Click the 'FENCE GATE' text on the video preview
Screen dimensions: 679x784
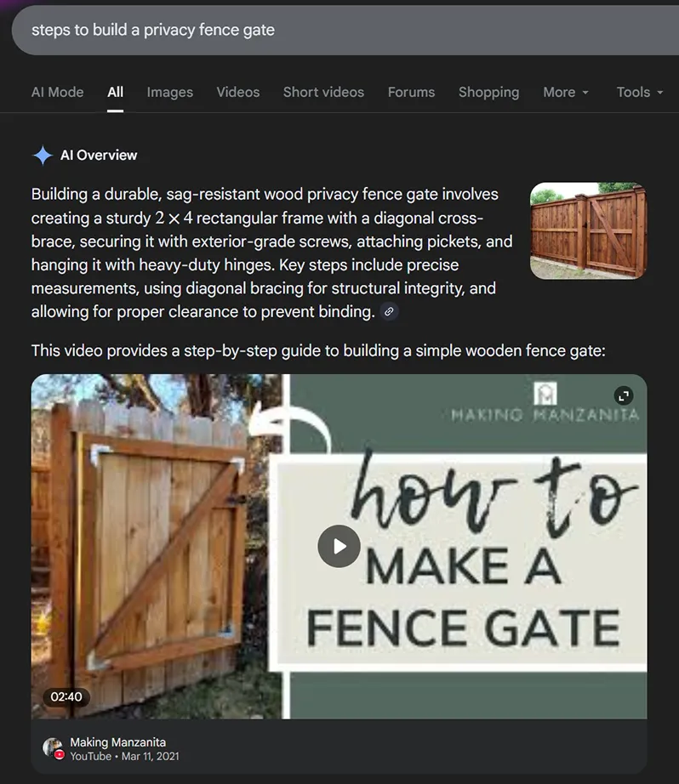463,629
